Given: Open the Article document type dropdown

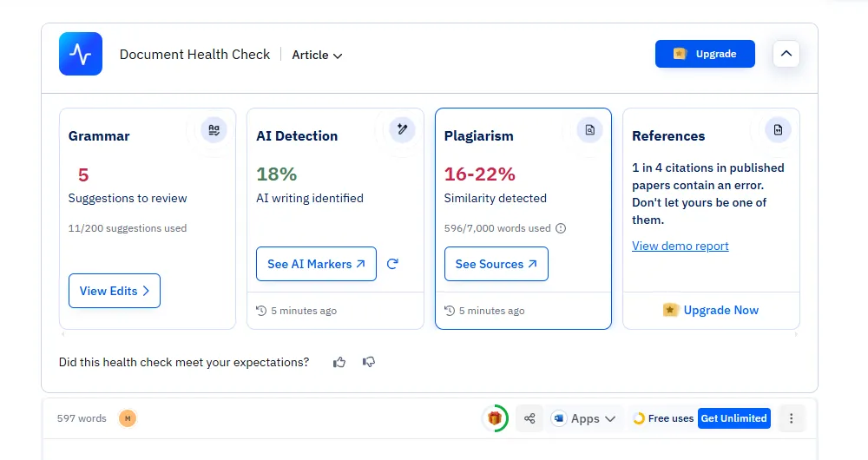Looking at the screenshot, I should click(317, 55).
